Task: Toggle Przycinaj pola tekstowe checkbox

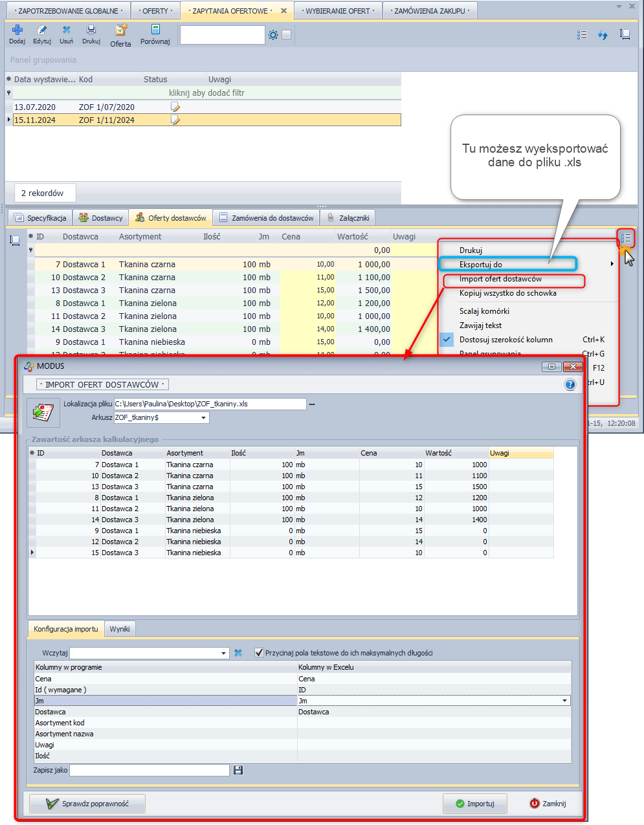Action: tap(260, 653)
